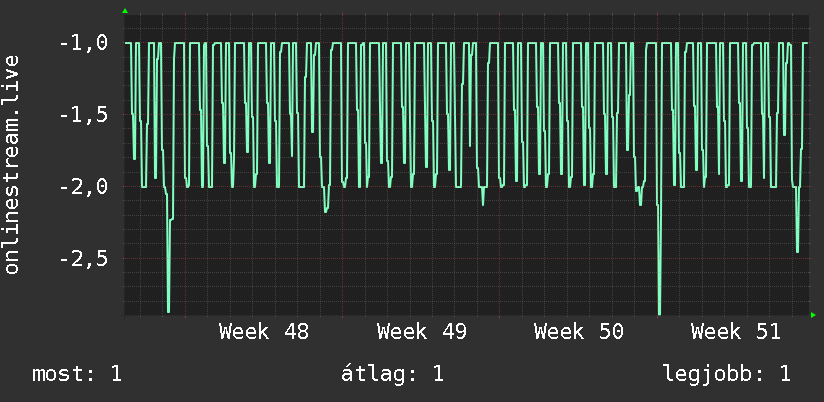This screenshot has width=824, height=402.
Task: Click the '-2,0' y-axis value
Action: point(84,187)
